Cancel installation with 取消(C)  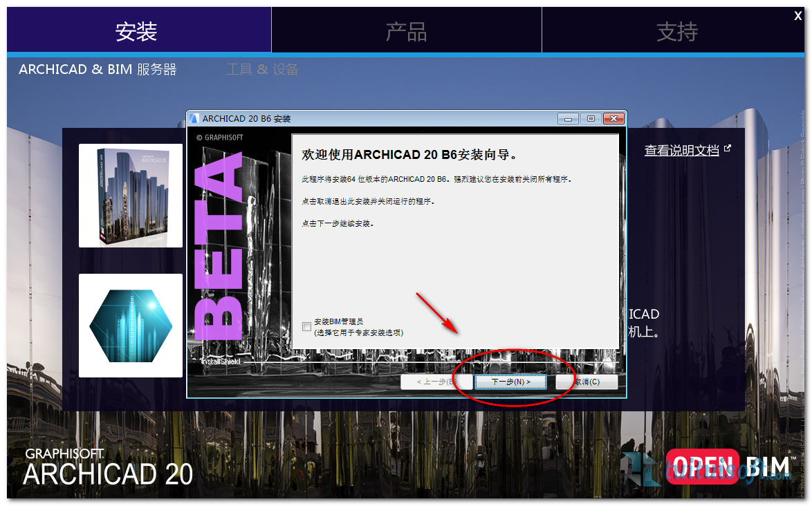coord(587,382)
